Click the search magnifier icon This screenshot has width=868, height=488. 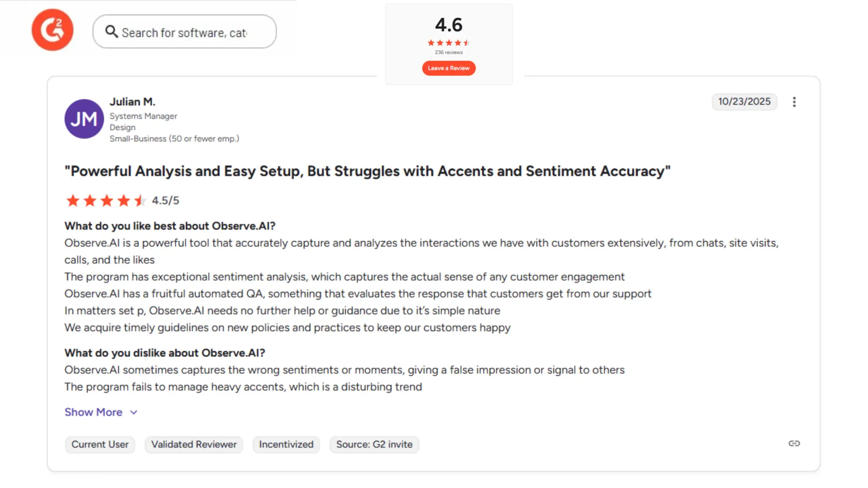click(112, 31)
